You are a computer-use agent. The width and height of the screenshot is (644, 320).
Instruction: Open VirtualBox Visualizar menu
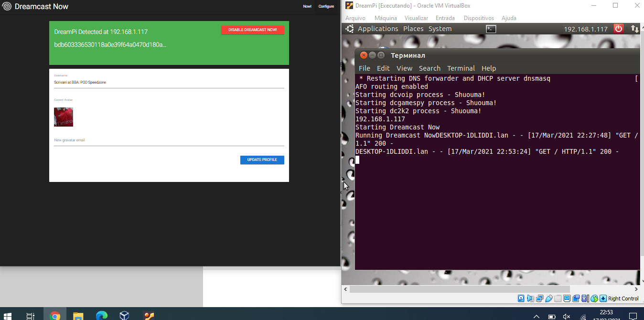416,18
